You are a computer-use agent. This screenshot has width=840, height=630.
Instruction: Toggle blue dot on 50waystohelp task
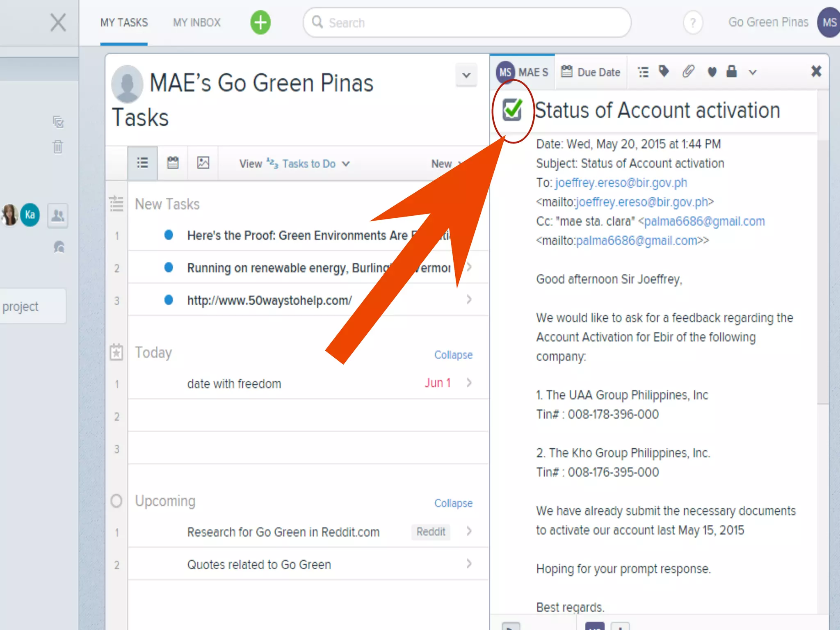[169, 300]
